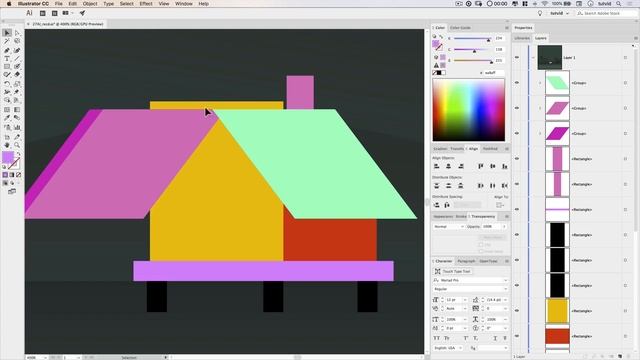Click horizontal align right icon

tap(461, 166)
